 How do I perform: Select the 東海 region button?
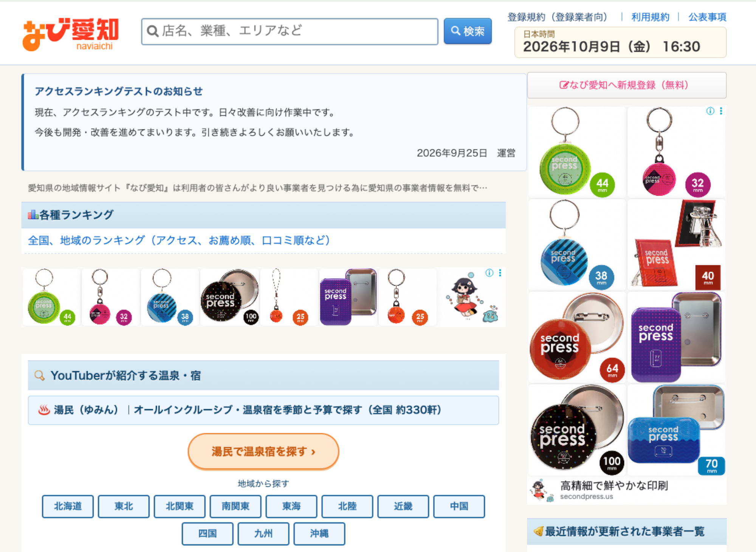[x=291, y=506]
